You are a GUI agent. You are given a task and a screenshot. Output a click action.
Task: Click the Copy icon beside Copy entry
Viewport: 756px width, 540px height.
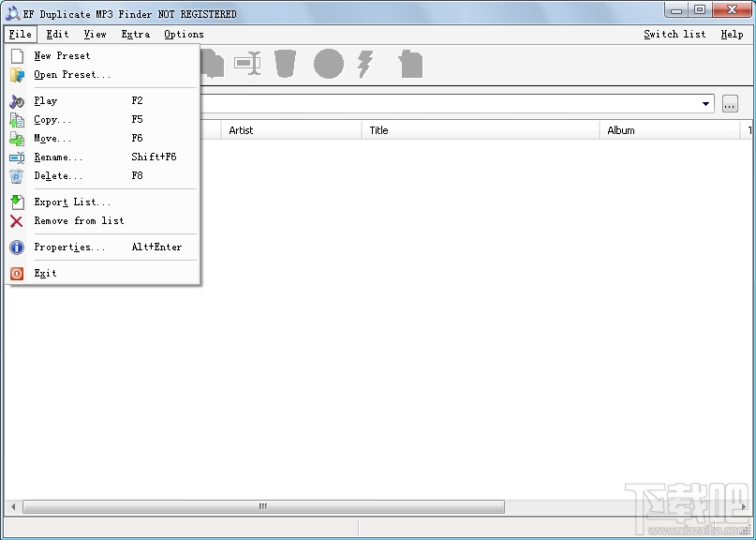(16, 119)
